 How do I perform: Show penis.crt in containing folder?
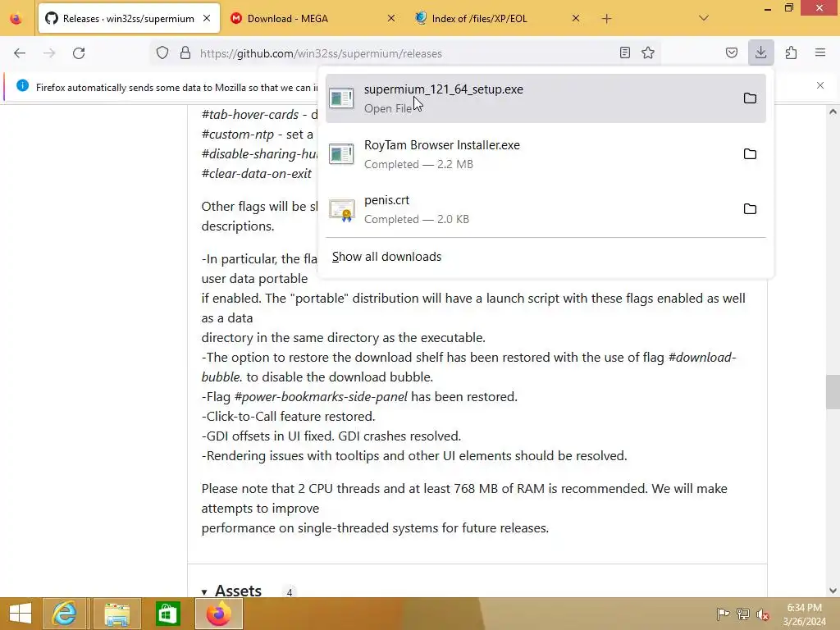[750, 209]
